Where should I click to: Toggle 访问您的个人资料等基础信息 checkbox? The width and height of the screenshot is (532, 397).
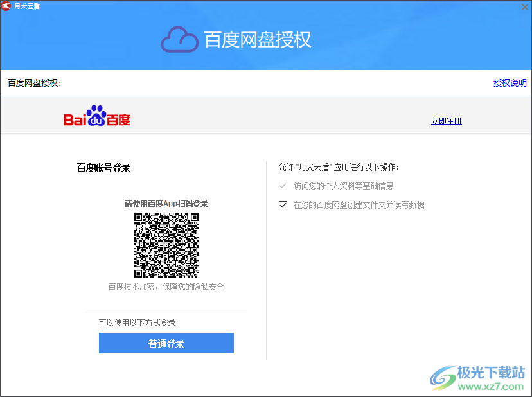click(x=283, y=186)
